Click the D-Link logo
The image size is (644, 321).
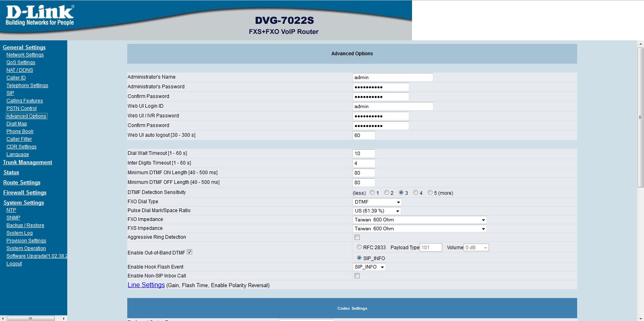pos(40,15)
